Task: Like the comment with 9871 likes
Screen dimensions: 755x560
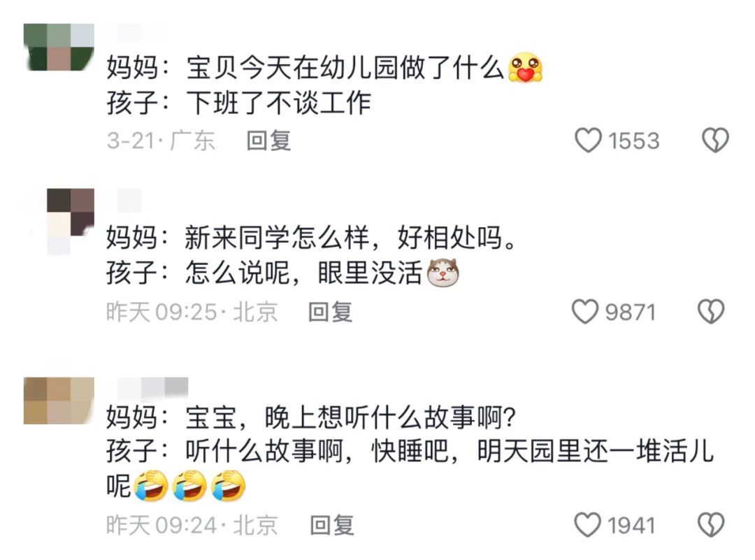Action: (x=584, y=312)
